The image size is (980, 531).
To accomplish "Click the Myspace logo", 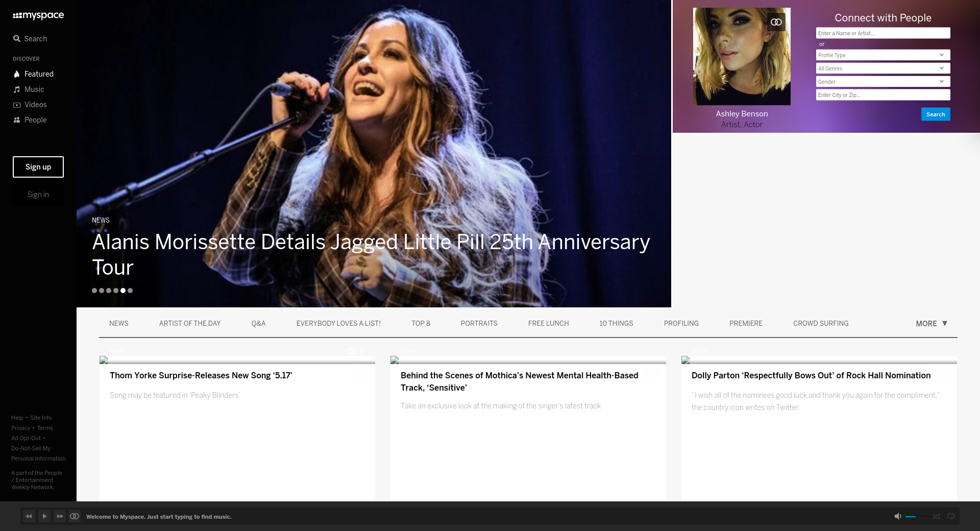I will [38, 16].
